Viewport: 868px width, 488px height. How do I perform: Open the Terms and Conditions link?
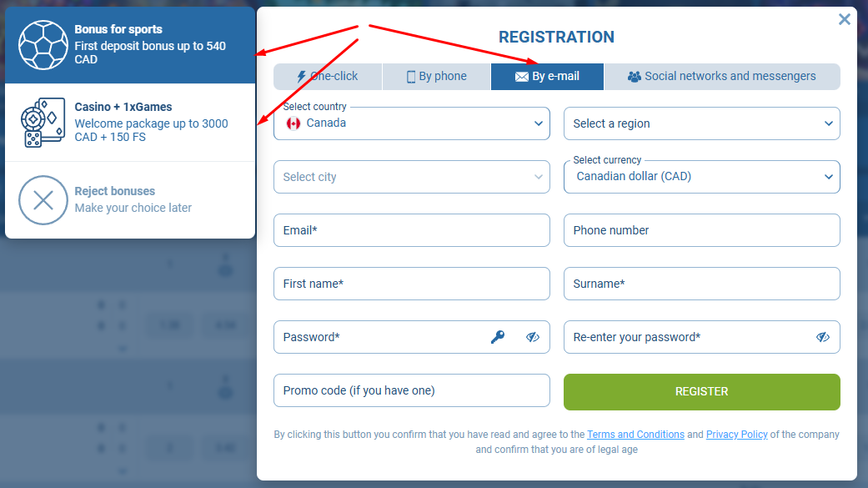635,435
